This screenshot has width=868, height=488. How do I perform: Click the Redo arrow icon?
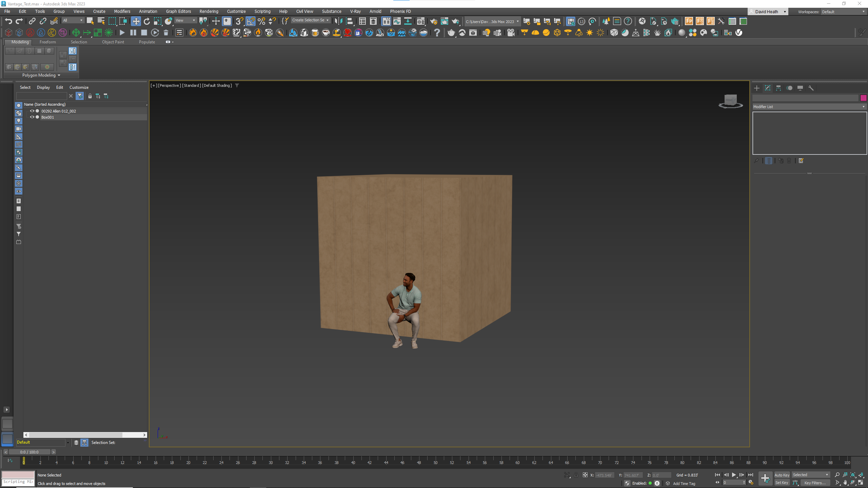(19, 21)
